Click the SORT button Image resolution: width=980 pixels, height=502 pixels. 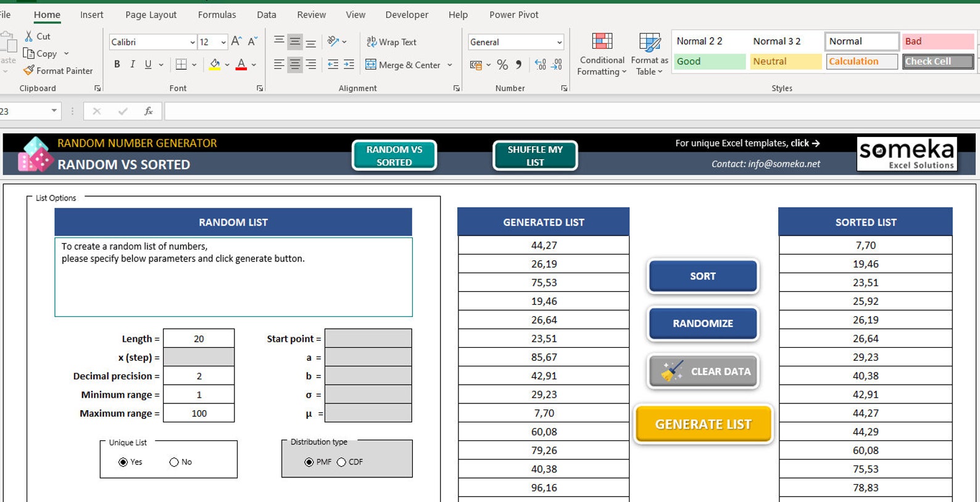[703, 276]
